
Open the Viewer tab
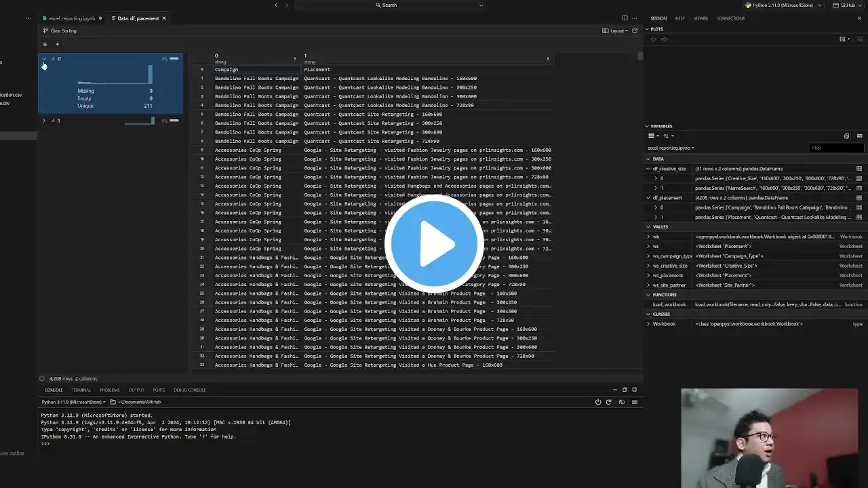(x=701, y=18)
